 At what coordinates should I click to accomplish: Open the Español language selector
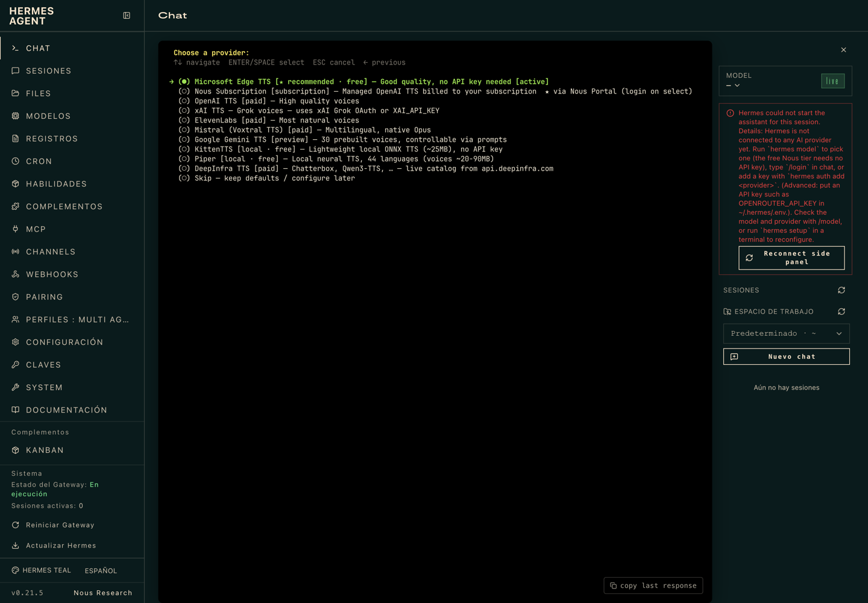tap(101, 570)
